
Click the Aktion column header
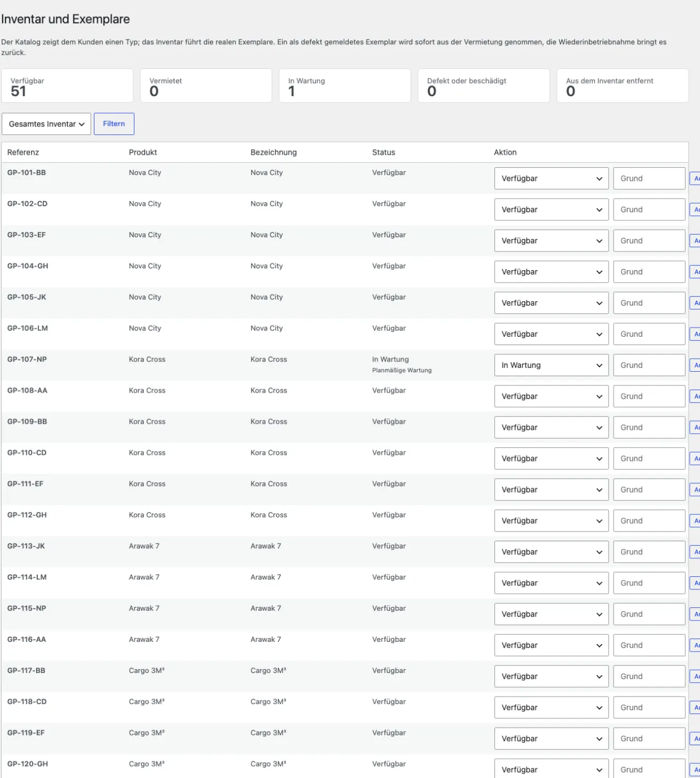505,153
